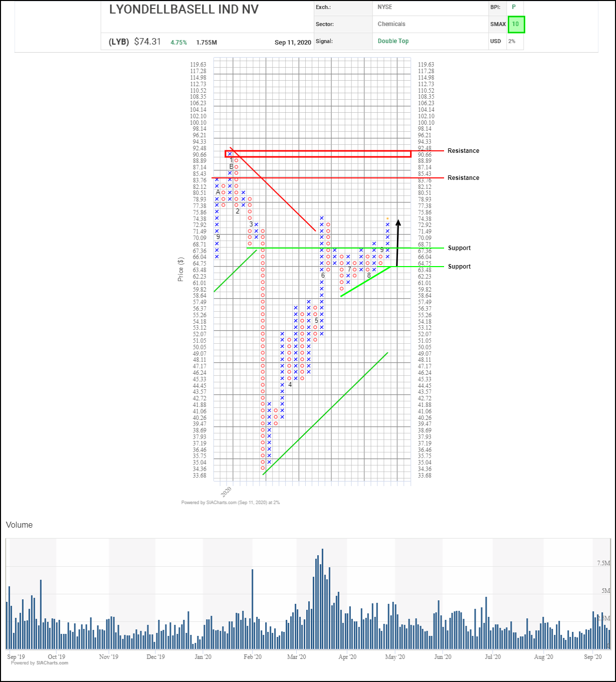This screenshot has width=616, height=682.
Task: Click the upper Support label near 67.36
Action: [459, 248]
